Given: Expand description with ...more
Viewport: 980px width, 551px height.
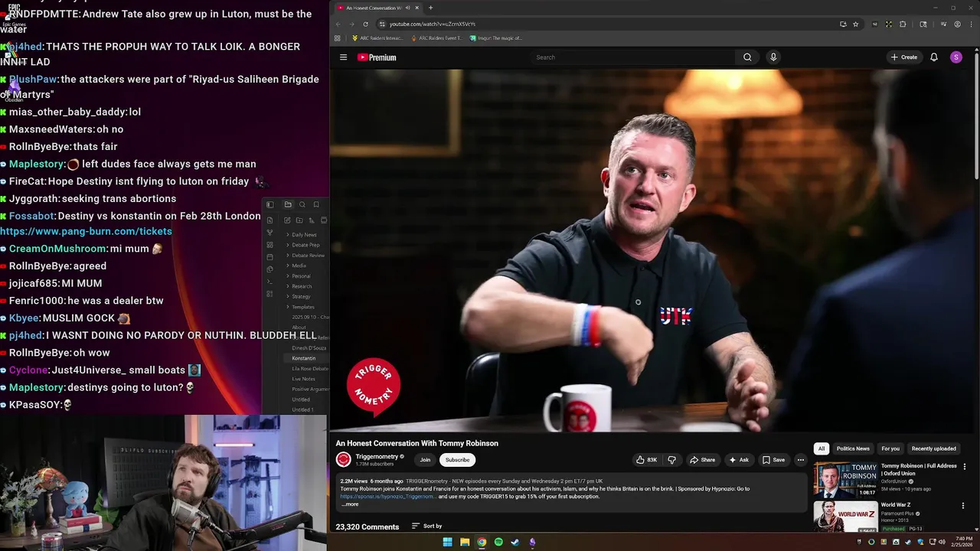Looking at the screenshot, I should tap(350, 504).
